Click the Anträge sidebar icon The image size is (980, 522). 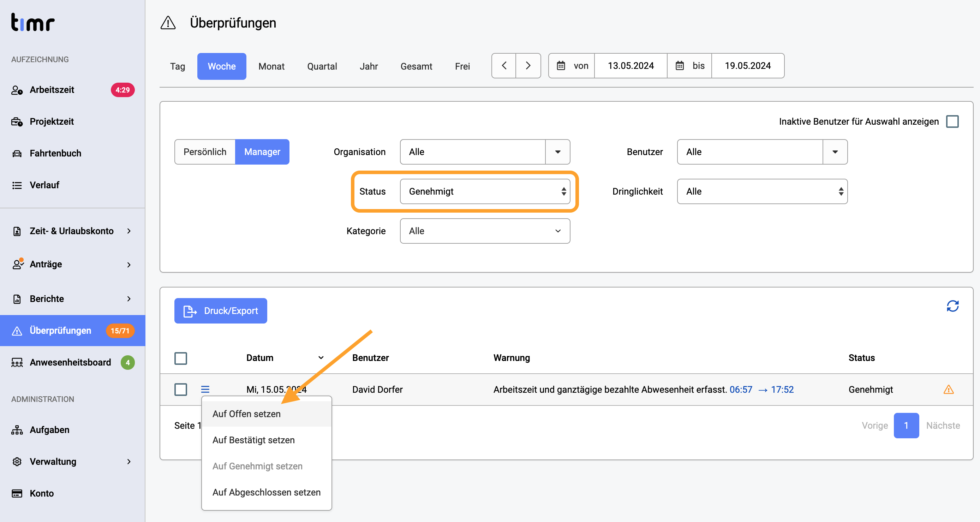click(18, 264)
